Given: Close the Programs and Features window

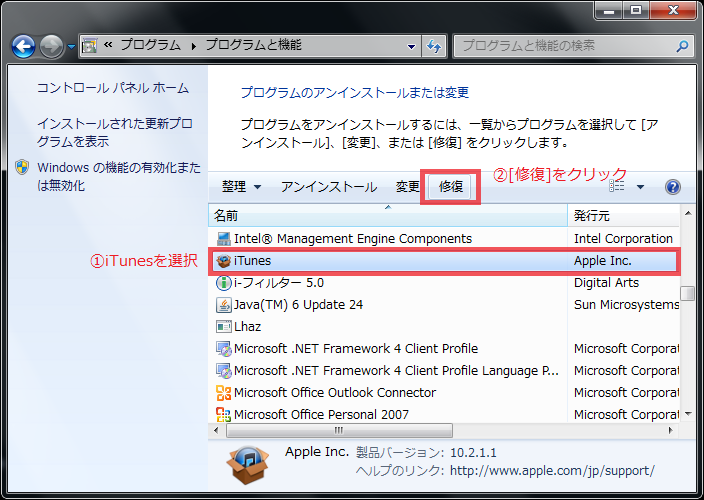Looking at the screenshot, I should (673, 10).
